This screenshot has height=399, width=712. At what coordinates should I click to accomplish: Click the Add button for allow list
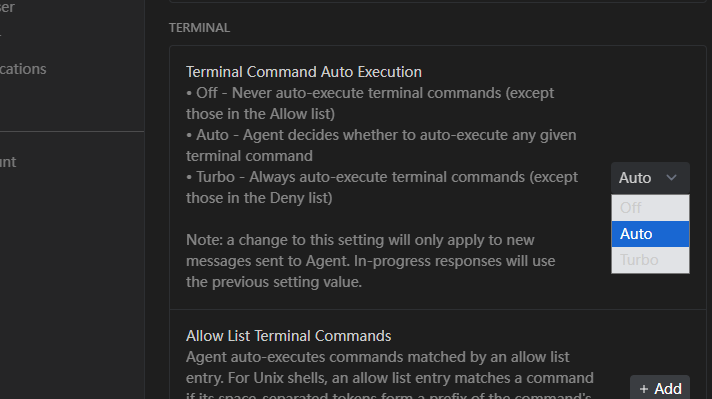660,389
